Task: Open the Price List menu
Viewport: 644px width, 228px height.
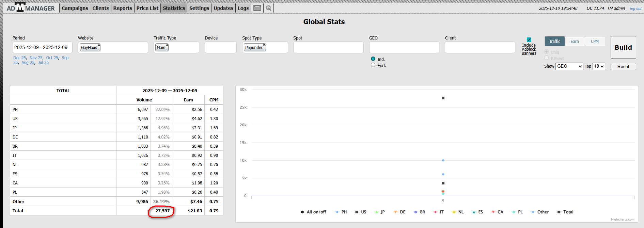Action: pyautogui.click(x=147, y=8)
